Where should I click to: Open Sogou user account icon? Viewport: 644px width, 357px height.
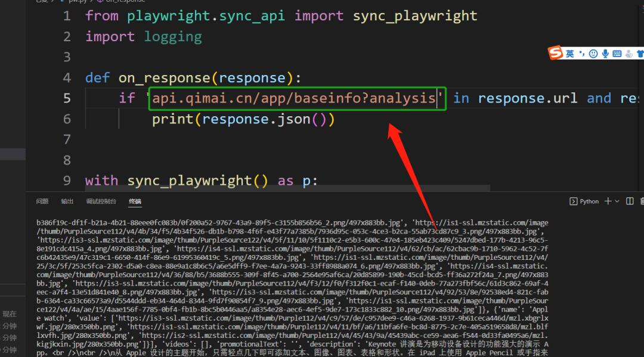(x=629, y=54)
